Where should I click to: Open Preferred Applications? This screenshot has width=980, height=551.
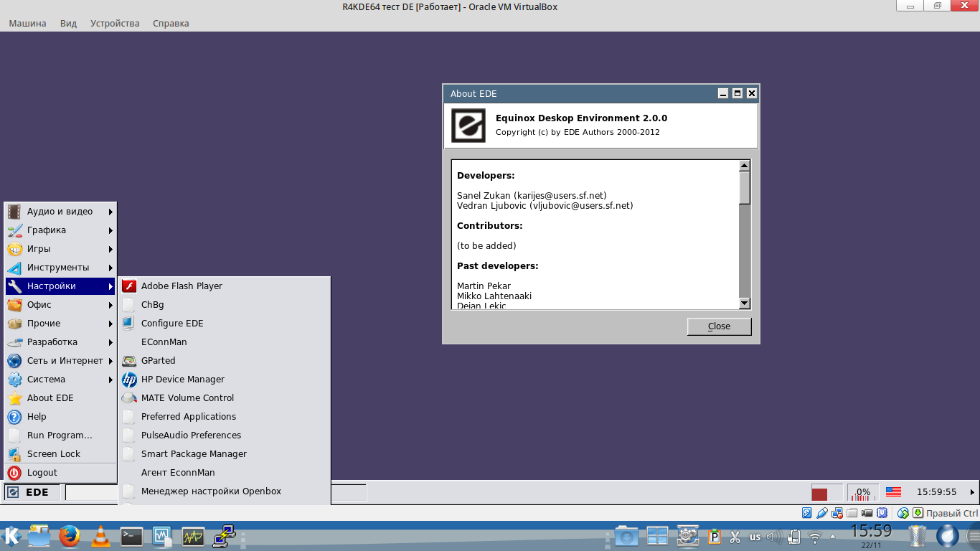coord(225,416)
